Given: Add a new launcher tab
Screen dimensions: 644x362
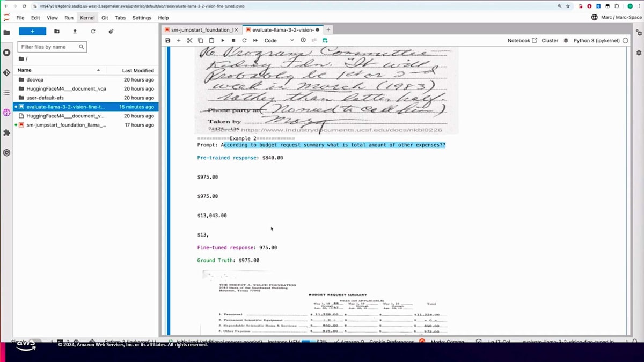Looking at the screenshot, I should pos(328,30).
